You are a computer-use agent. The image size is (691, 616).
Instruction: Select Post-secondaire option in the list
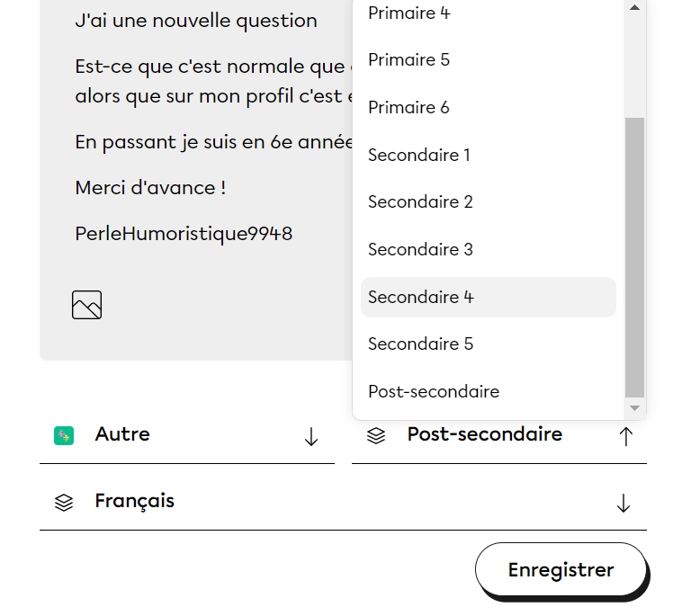(434, 392)
